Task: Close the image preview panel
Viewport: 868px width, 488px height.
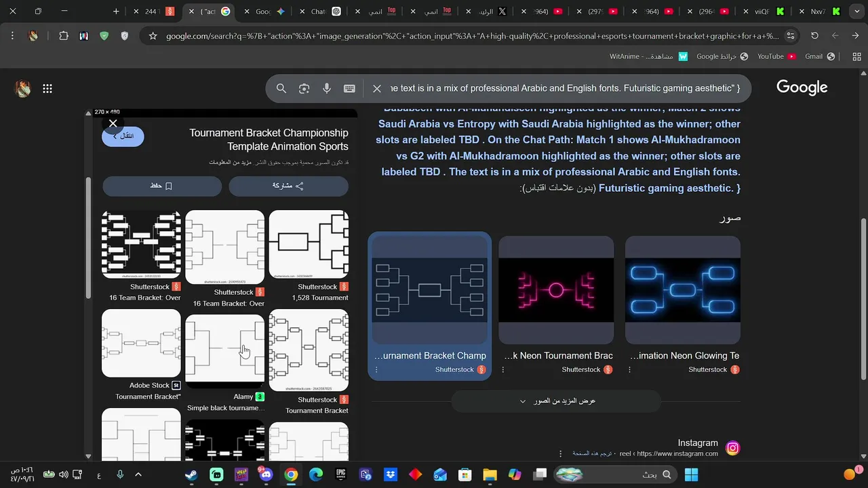Action: point(113,123)
